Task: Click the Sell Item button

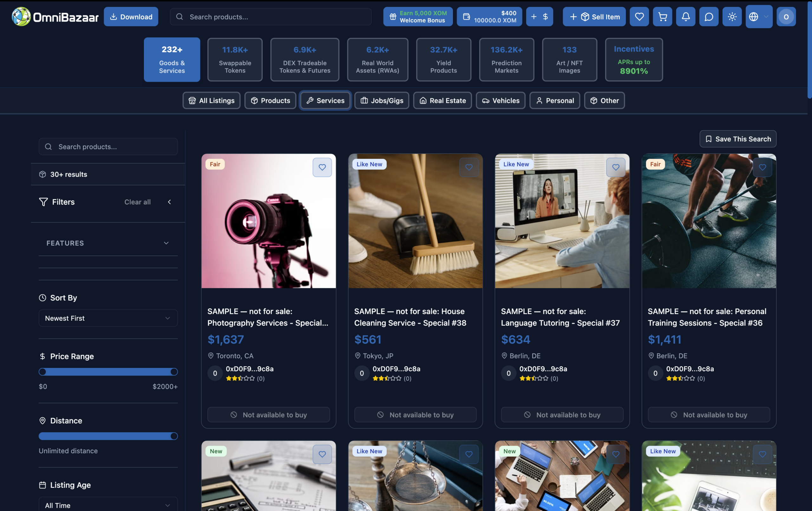Action: pyautogui.click(x=594, y=16)
